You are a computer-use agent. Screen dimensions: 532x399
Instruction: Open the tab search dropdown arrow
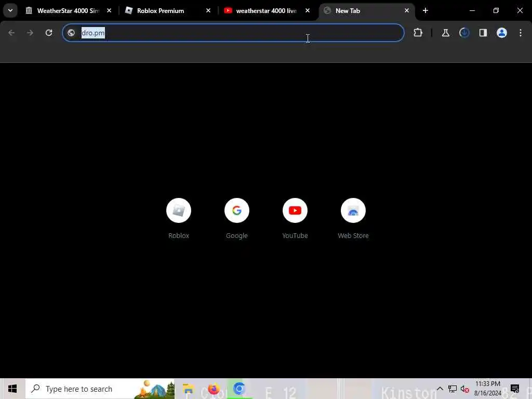[x=10, y=10]
